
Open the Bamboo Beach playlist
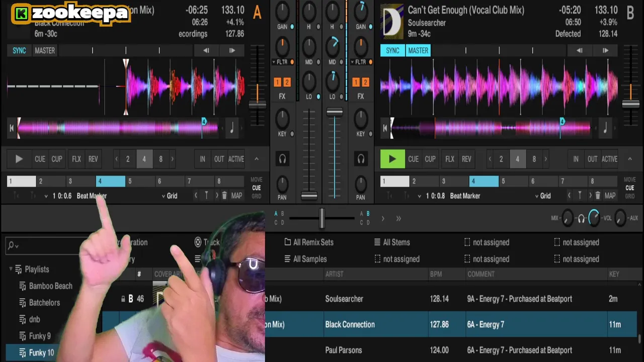tap(50, 286)
